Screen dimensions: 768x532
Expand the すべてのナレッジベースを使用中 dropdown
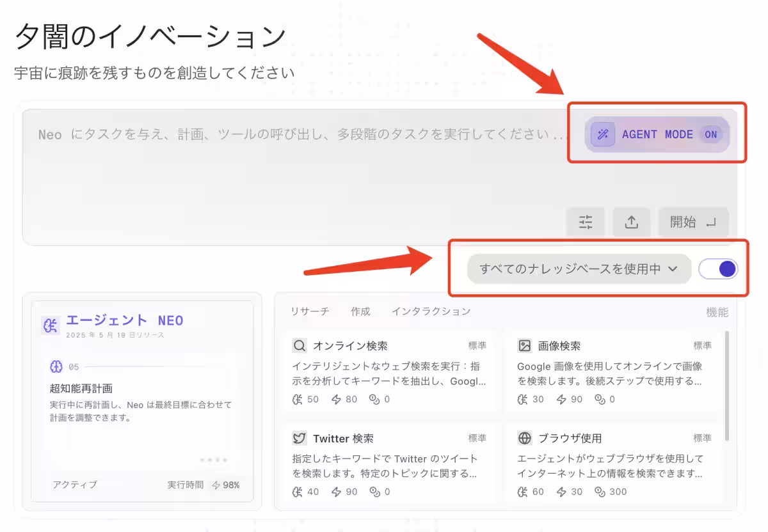point(579,269)
